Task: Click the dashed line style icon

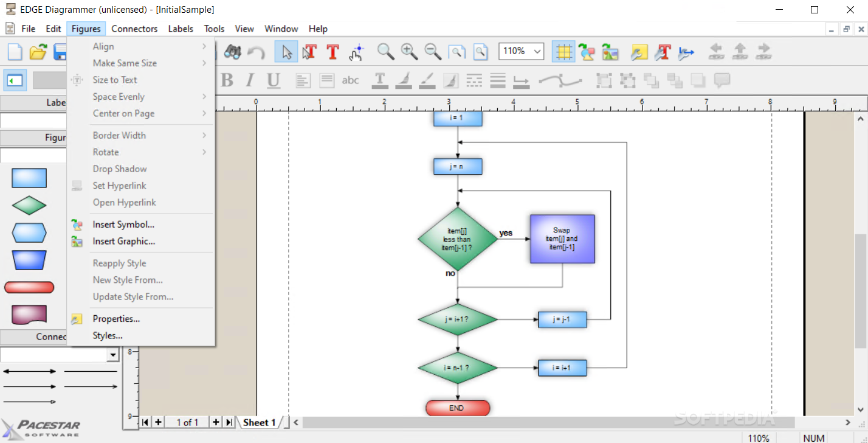Action: (474, 80)
